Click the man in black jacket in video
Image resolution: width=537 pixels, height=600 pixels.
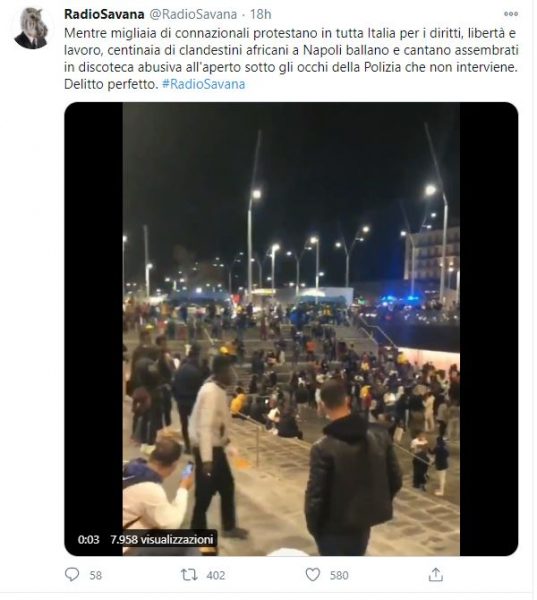352,471
